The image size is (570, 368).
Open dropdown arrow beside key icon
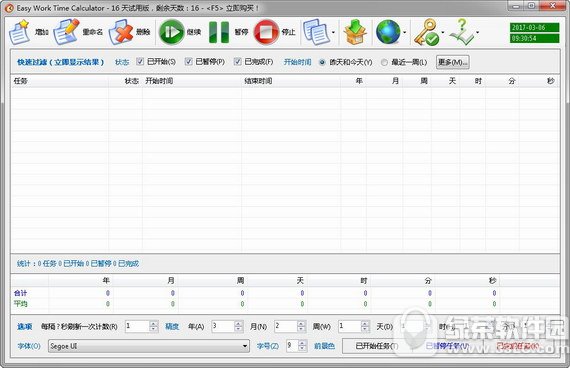coord(443,33)
